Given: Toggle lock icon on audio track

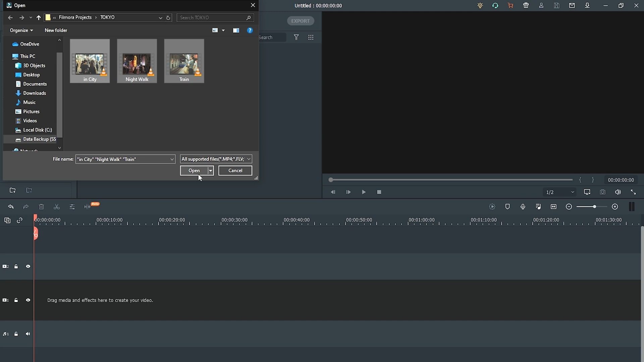Looking at the screenshot, I should 16,334.
